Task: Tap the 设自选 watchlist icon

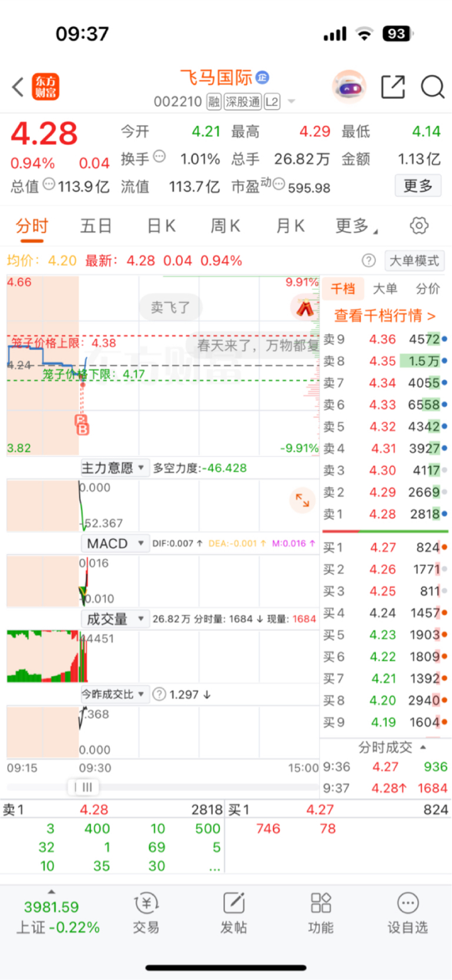Action: coord(407,913)
